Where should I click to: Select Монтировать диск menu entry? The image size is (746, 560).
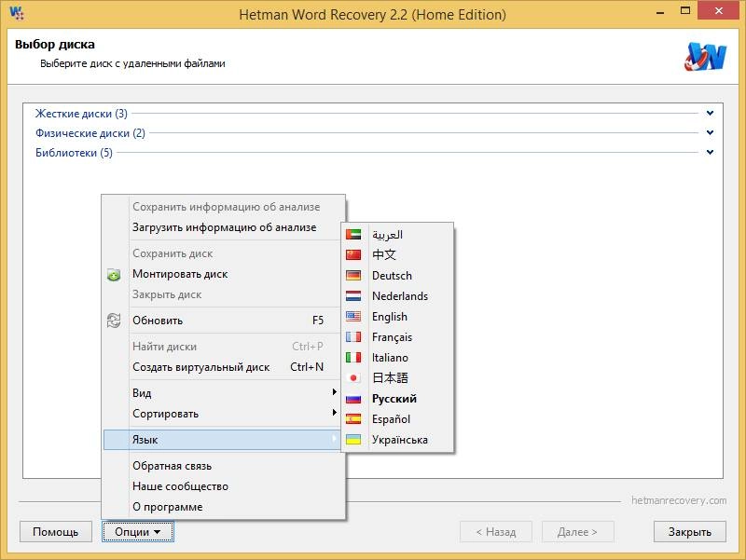point(222,274)
